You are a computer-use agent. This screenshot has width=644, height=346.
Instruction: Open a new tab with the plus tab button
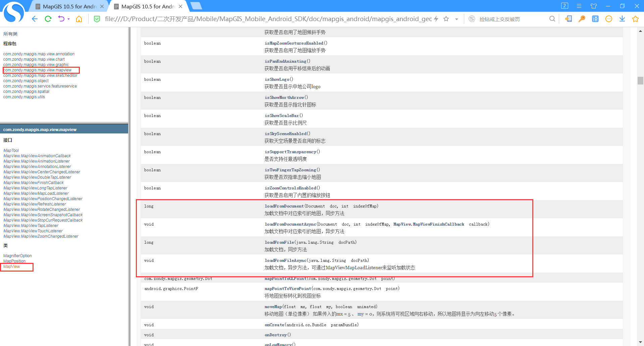tap(196, 6)
